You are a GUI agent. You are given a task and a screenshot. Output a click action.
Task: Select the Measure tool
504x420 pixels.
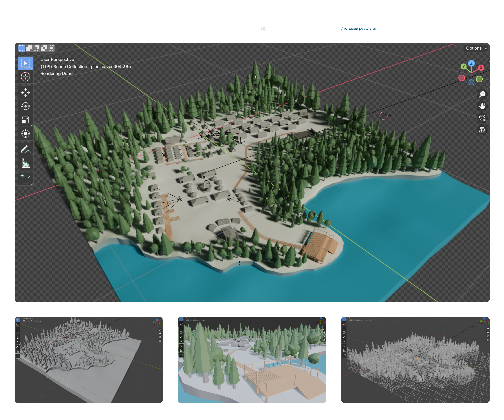point(26,163)
